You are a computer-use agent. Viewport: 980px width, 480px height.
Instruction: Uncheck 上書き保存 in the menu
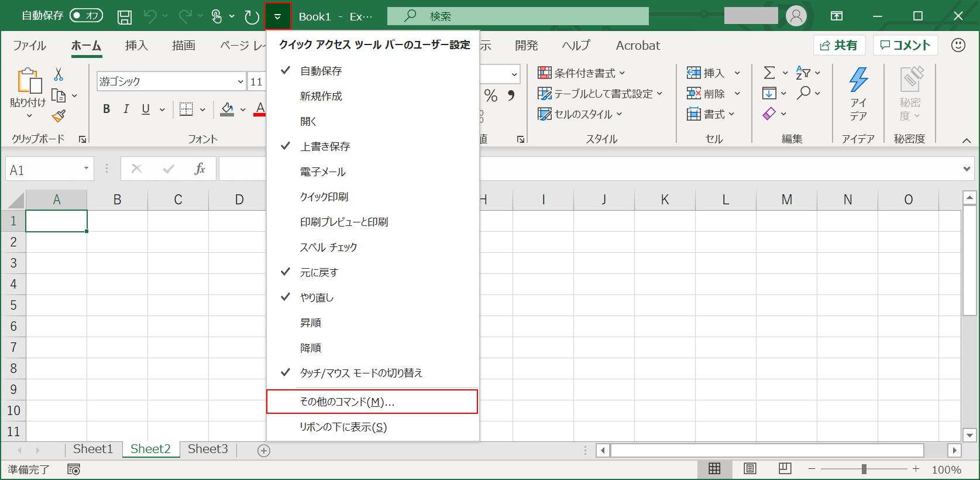pyautogui.click(x=373, y=146)
